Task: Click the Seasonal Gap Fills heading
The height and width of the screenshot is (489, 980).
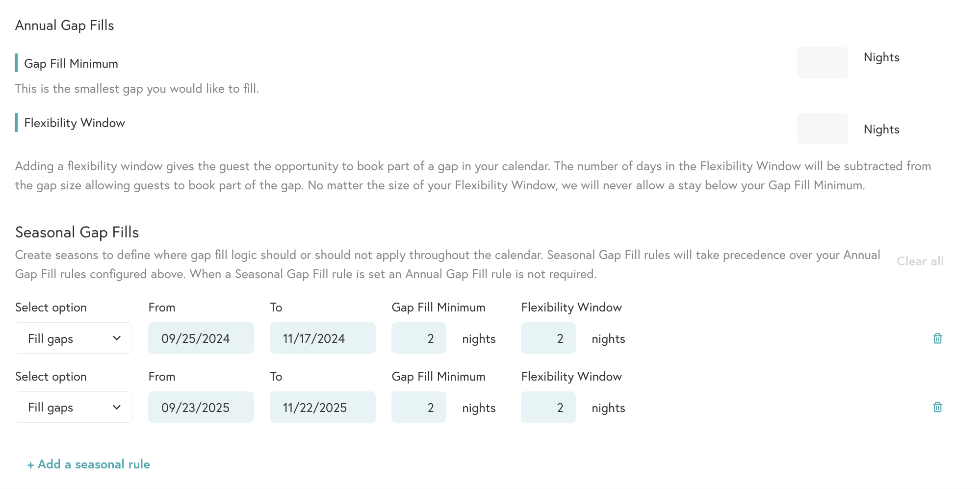Action: (77, 232)
